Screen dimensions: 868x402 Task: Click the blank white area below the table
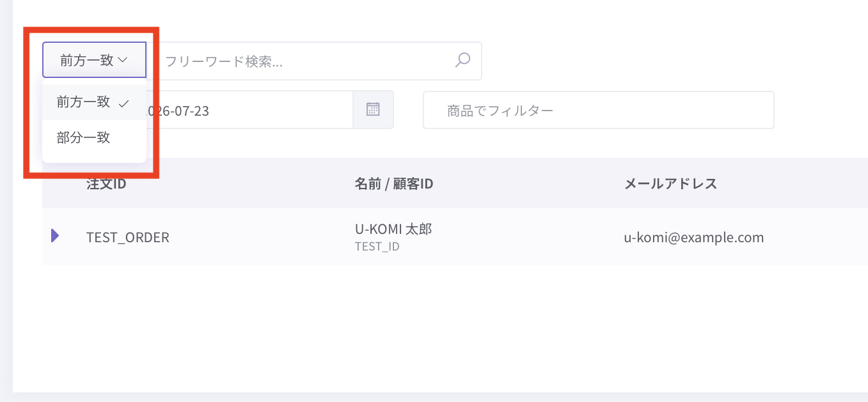tap(448, 326)
